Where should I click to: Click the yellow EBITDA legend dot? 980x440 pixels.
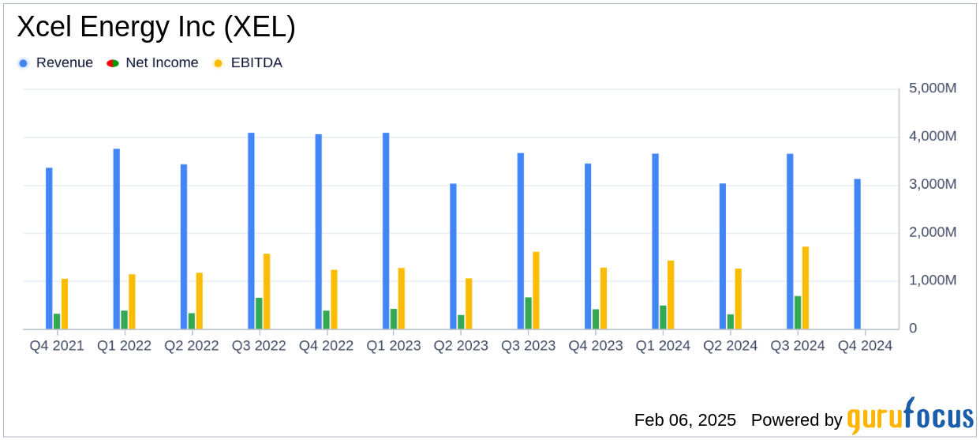(x=219, y=63)
